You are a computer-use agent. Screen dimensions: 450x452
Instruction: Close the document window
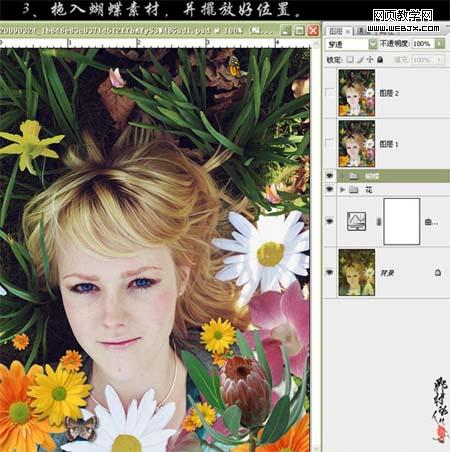click(313, 31)
